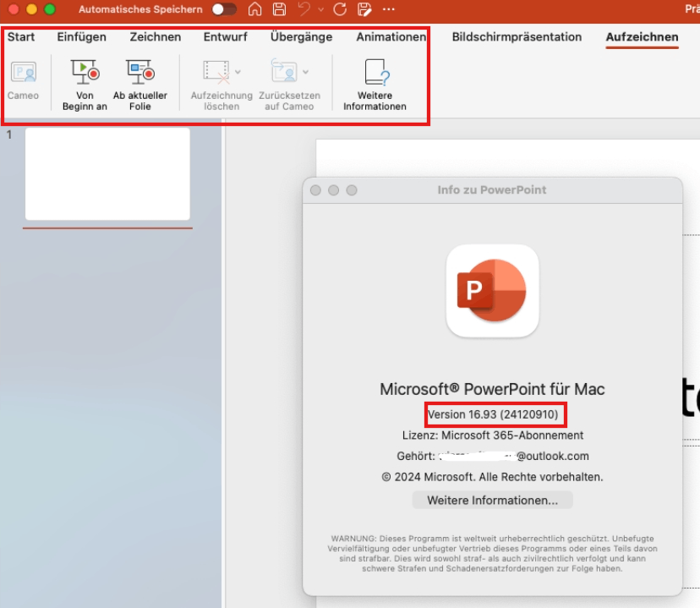Undo the last action with the curved arrow
Image resolution: width=700 pixels, height=608 pixels.
304,9
